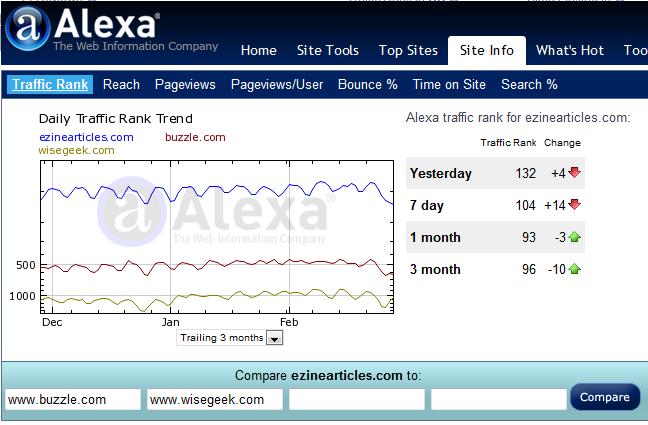The width and height of the screenshot is (648, 425).
Task: Click the red down arrow beside +4
Action: 574,172
